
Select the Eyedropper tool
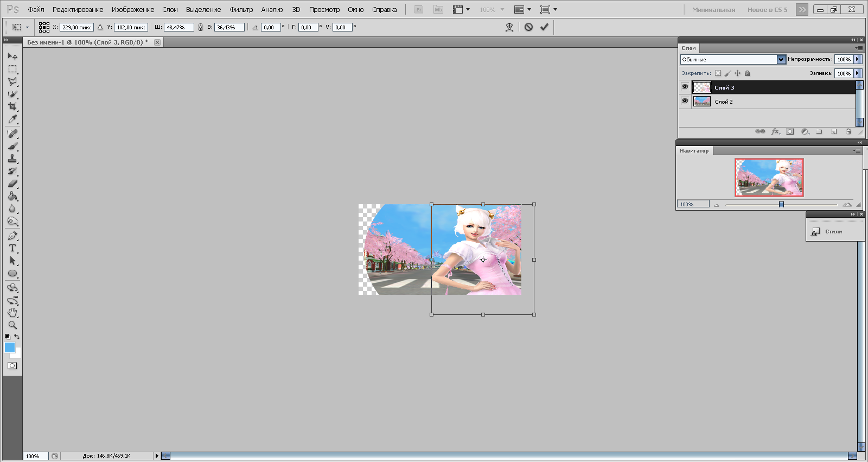tap(12, 119)
